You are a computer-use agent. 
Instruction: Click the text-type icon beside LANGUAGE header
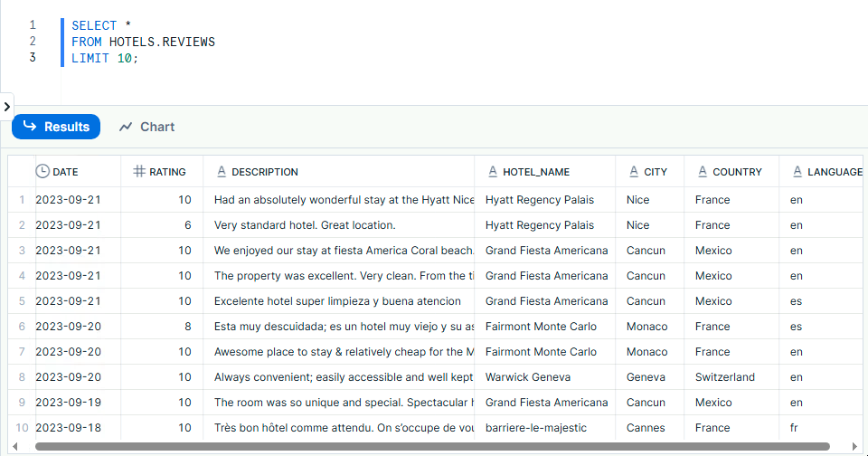(x=797, y=171)
